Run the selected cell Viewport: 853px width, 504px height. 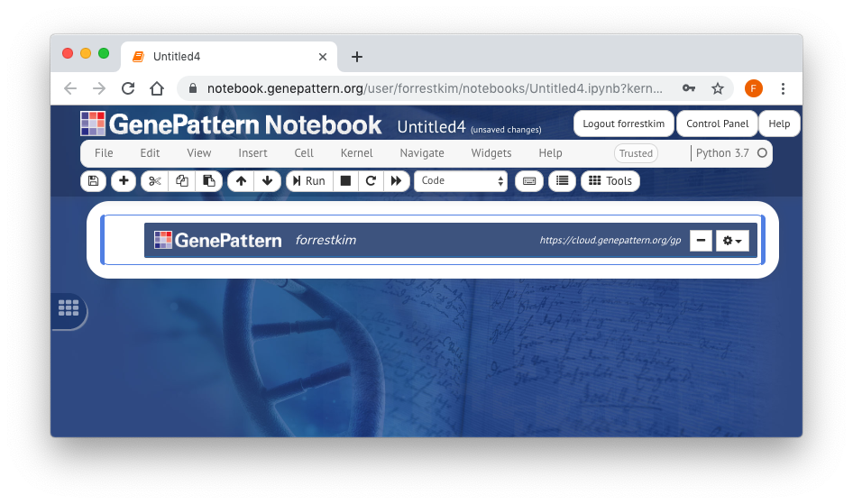point(309,181)
